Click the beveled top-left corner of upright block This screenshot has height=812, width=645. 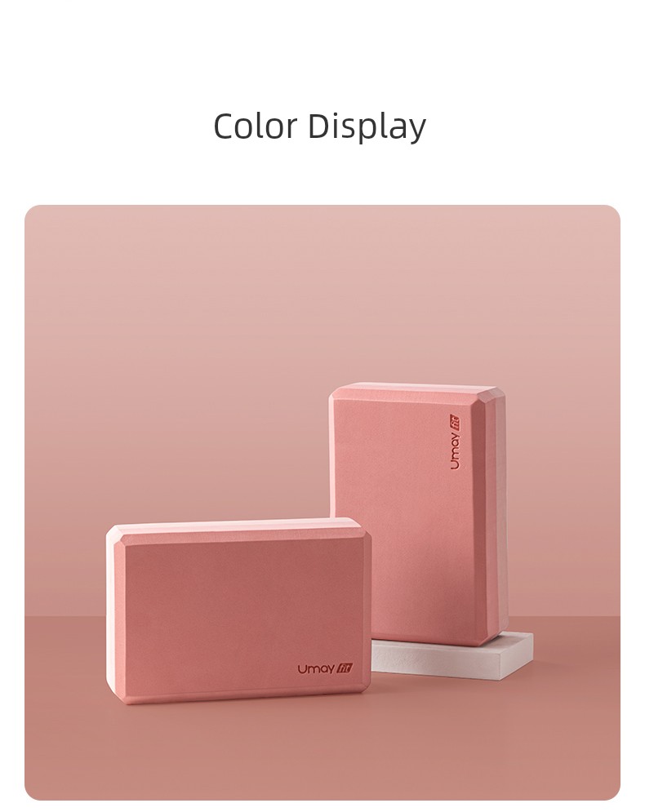(336, 394)
